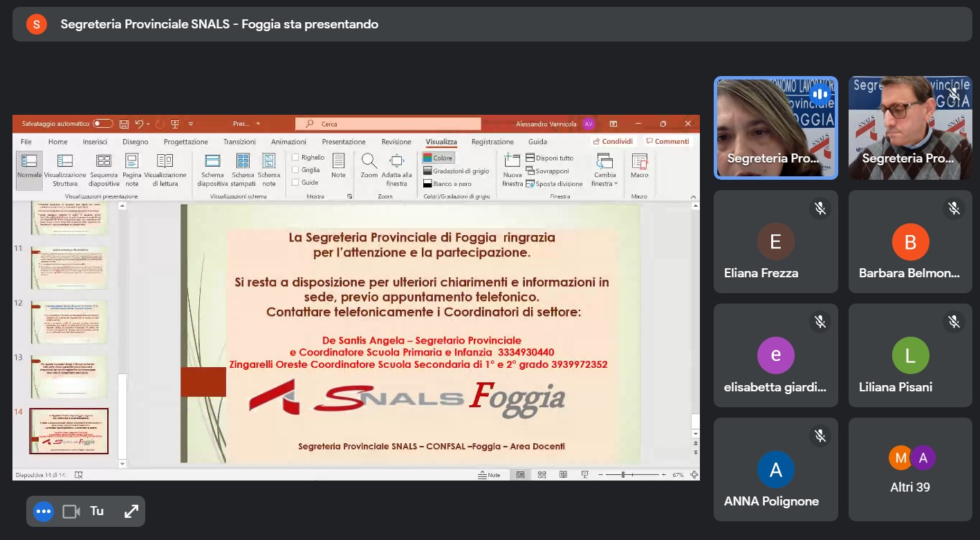The width and height of the screenshot is (980, 540).
Task: Open the Inserisci tab
Action: (95, 142)
